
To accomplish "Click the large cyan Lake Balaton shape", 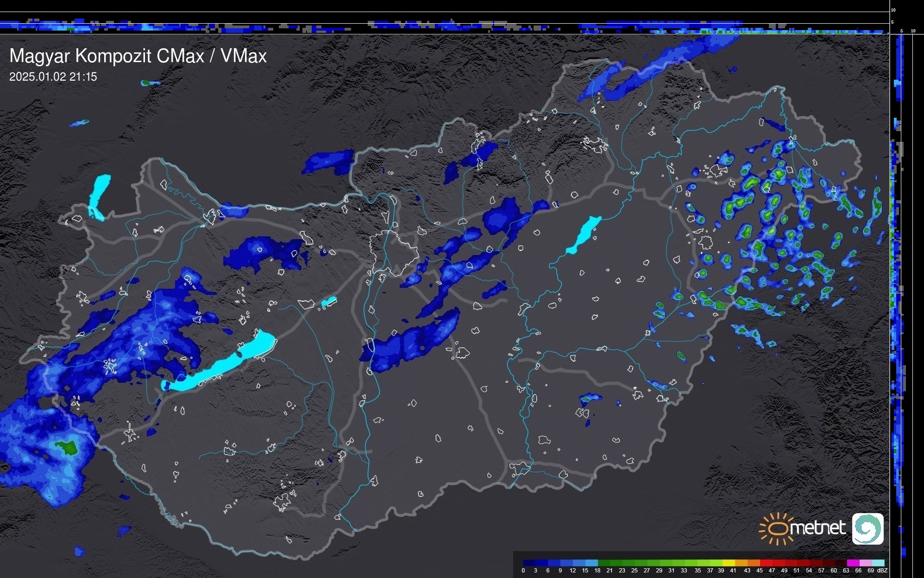I will tap(222, 366).
